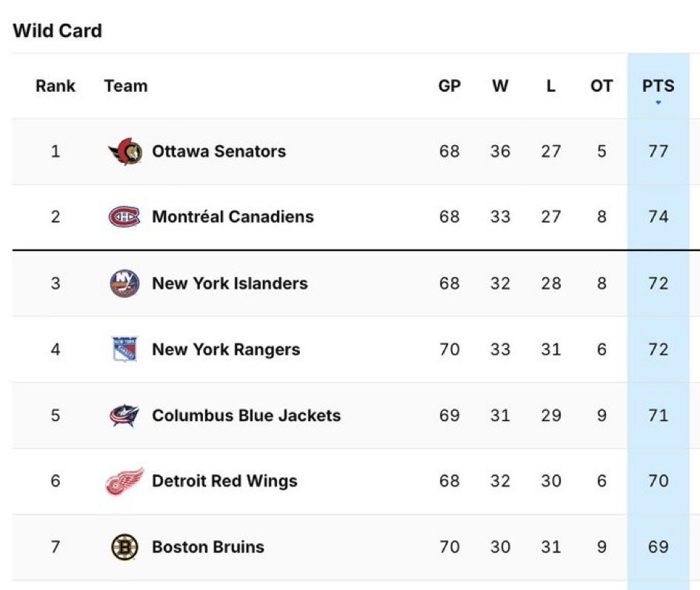Click the Rank column header
The height and width of the screenshot is (590, 700).
pos(56,86)
